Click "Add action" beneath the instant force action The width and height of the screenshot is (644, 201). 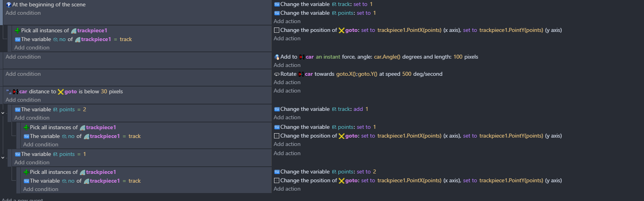tap(287, 65)
